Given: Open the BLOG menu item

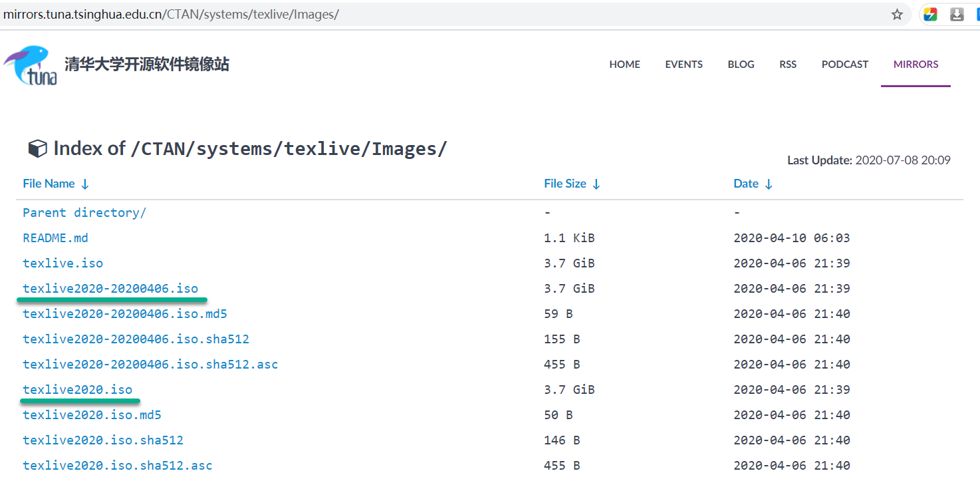Looking at the screenshot, I should [x=741, y=65].
